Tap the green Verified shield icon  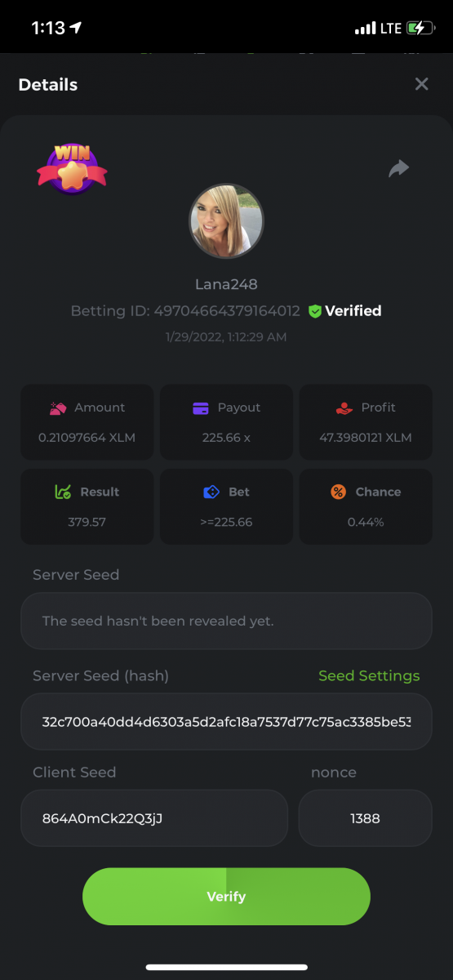coord(315,311)
